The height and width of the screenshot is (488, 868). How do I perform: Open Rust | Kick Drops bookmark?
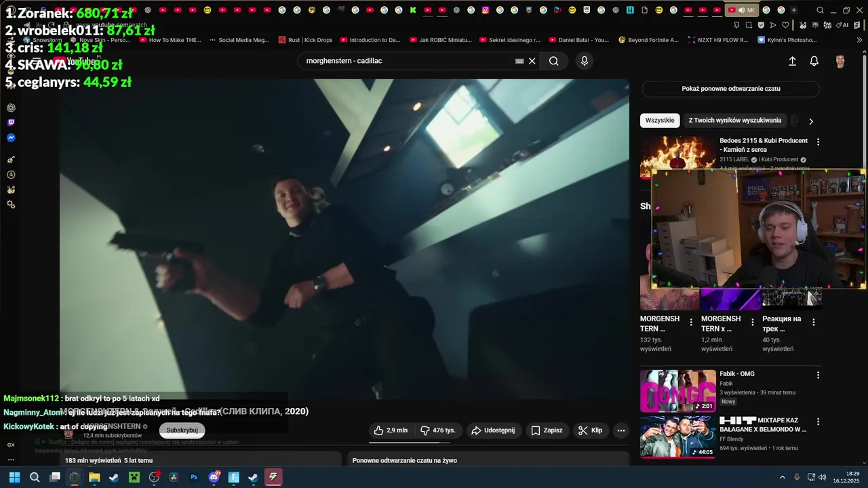[306, 40]
